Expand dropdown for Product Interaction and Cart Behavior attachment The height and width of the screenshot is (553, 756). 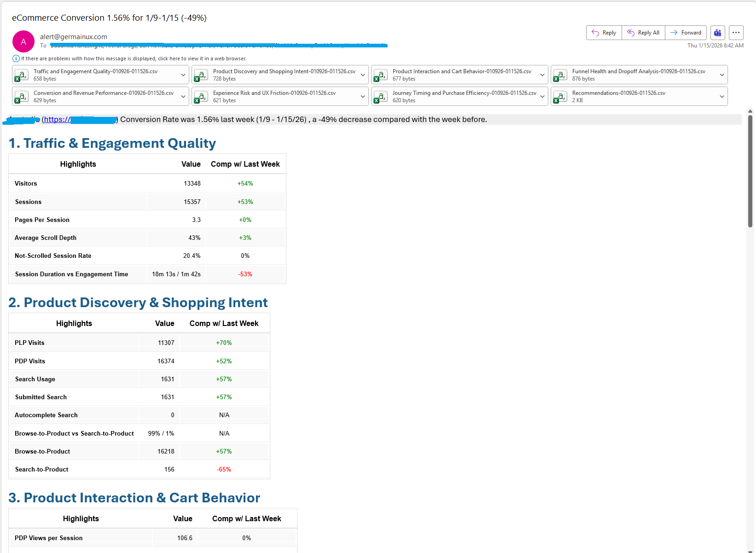pyautogui.click(x=542, y=75)
